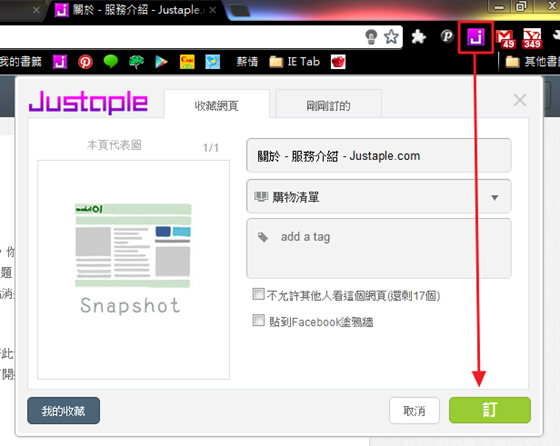This screenshot has width=560, height=446.
Task: Enable the private page checkbox (還剩17個)
Action: (x=259, y=294)
